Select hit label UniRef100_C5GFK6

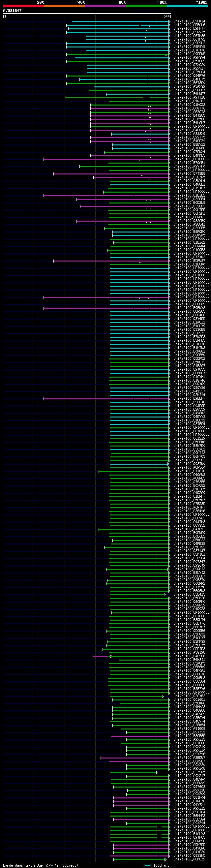click(189, 442)
